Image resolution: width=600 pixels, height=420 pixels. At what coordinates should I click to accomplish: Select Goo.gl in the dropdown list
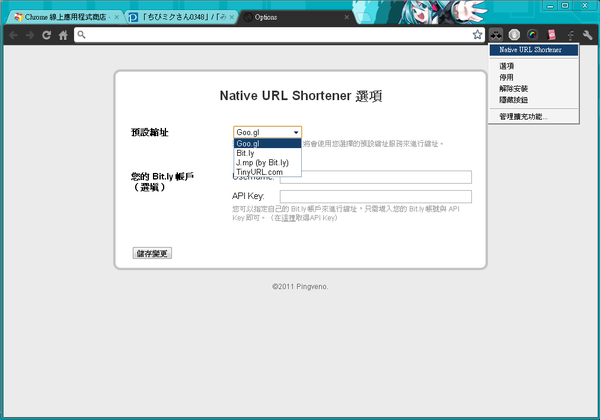click(x=267, y=143)
